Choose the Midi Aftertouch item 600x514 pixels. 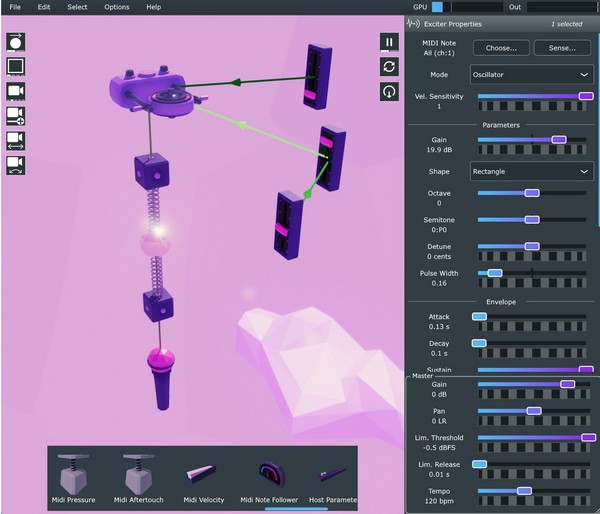pos(139,477)
